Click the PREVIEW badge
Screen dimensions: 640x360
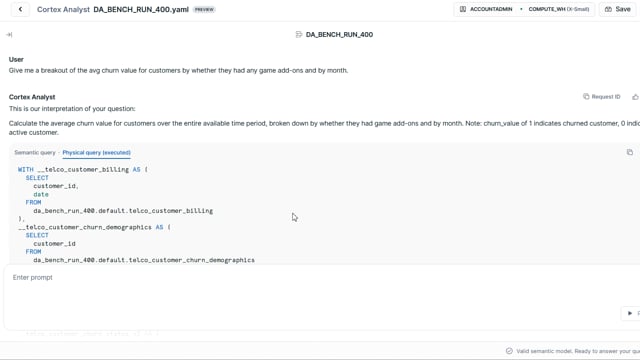point(204,9)
